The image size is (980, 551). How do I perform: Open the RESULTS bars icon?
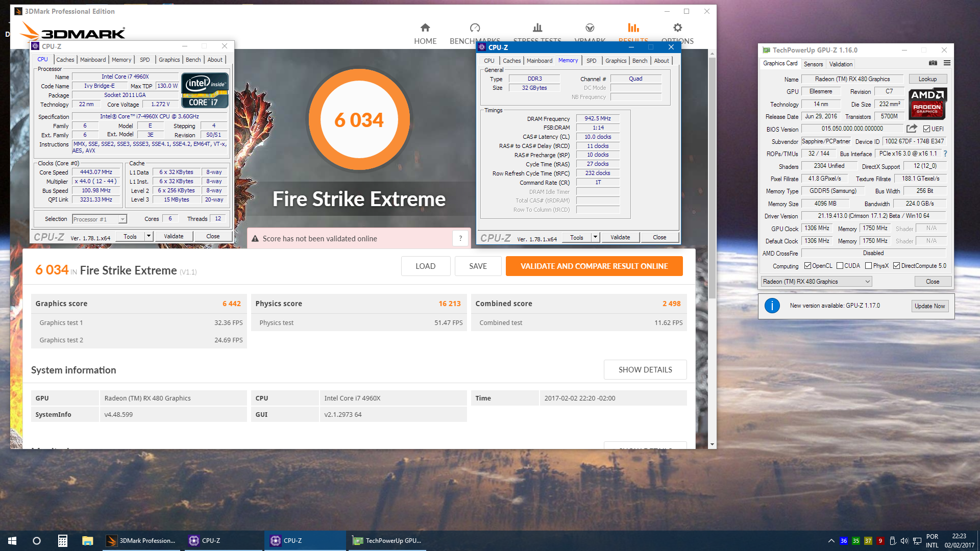click(x=633, y=28)
